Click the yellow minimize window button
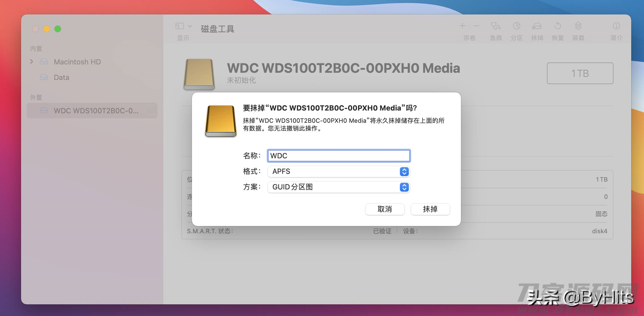This screenshot has width=644, height=316. (x=47, y=29)
